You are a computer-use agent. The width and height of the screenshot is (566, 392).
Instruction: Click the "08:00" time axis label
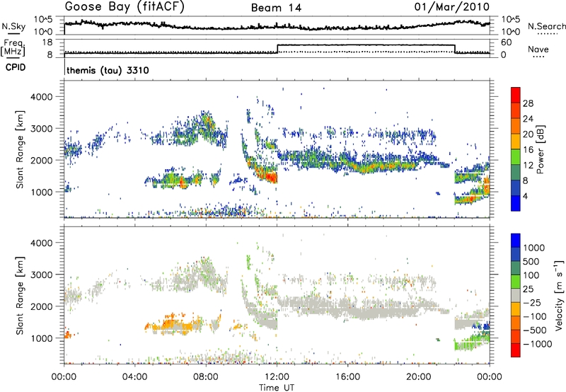[206, 377]
